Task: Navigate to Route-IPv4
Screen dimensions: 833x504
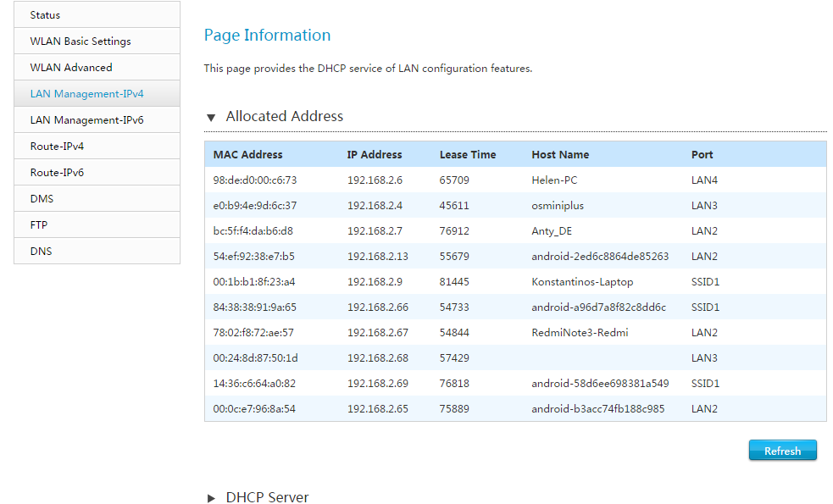Action: (x=97, y=146)
